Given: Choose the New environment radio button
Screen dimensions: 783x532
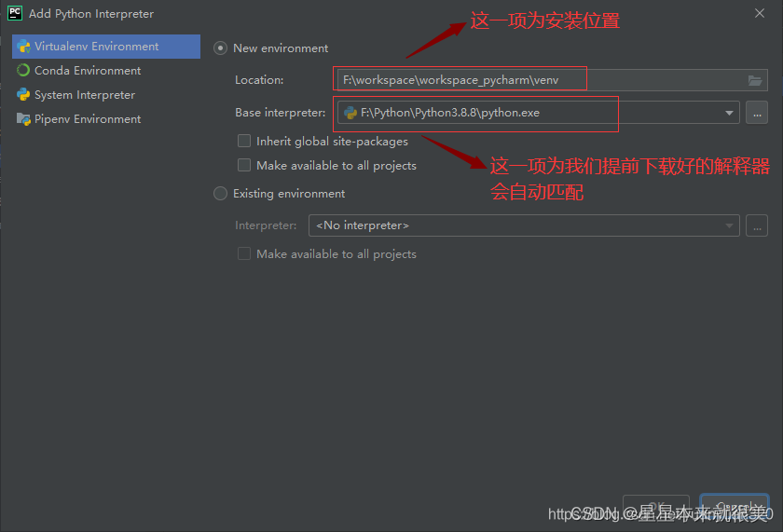Looking at the screenshot, I should [220, 48].
